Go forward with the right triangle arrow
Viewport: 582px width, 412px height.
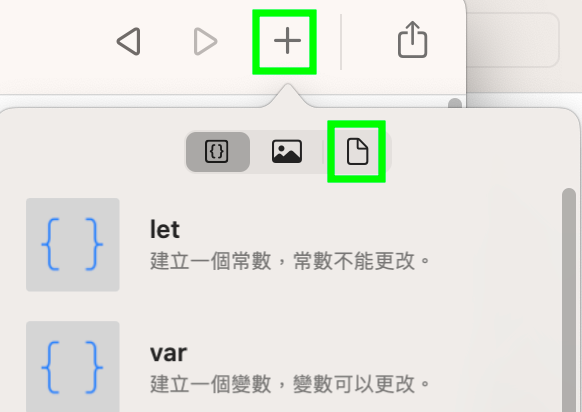205,41
